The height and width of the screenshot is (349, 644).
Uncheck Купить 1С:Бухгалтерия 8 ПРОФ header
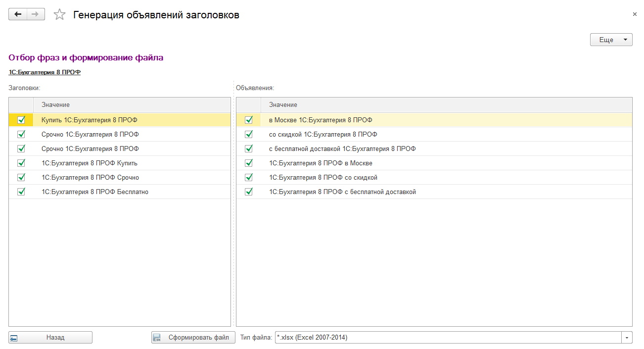[x=21, y=120]
